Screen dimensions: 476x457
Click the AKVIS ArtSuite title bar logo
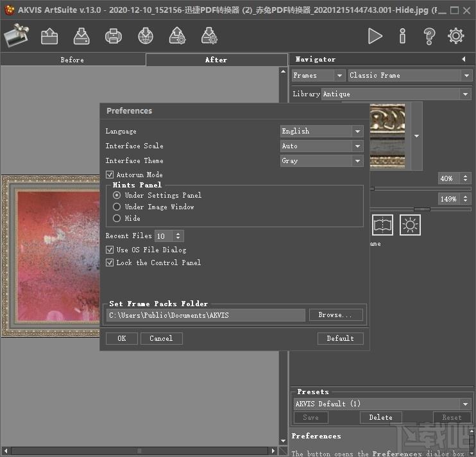[10, 10]
